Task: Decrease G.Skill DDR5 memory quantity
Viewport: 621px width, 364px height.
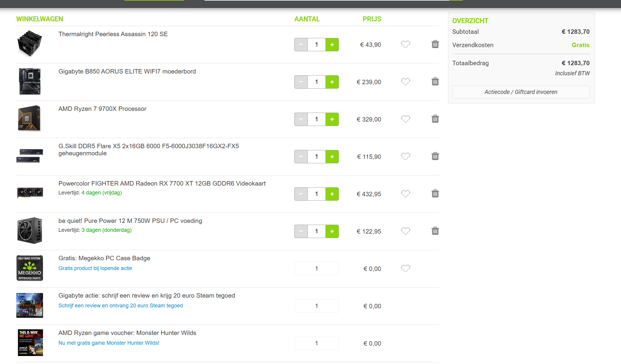Action: [x=301, y=157]
